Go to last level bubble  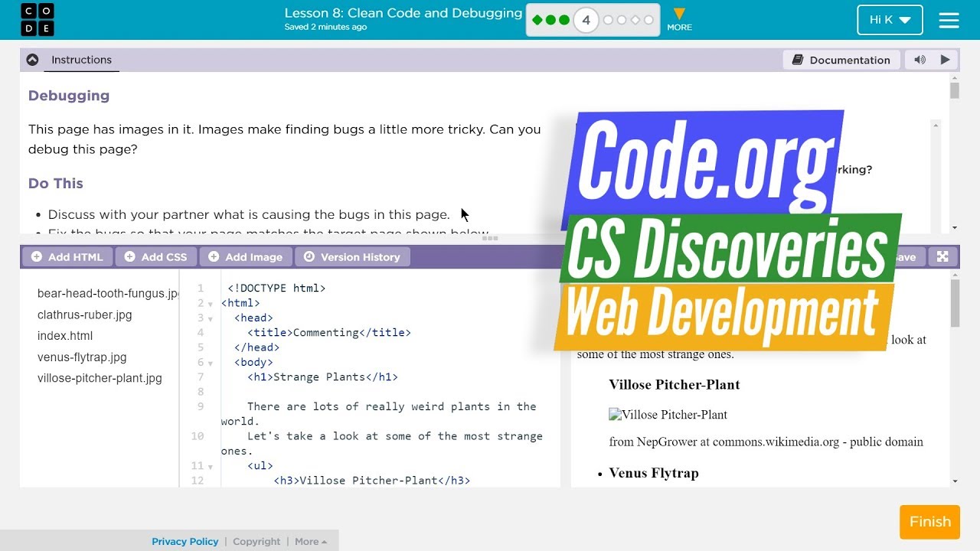coord(648,20)
